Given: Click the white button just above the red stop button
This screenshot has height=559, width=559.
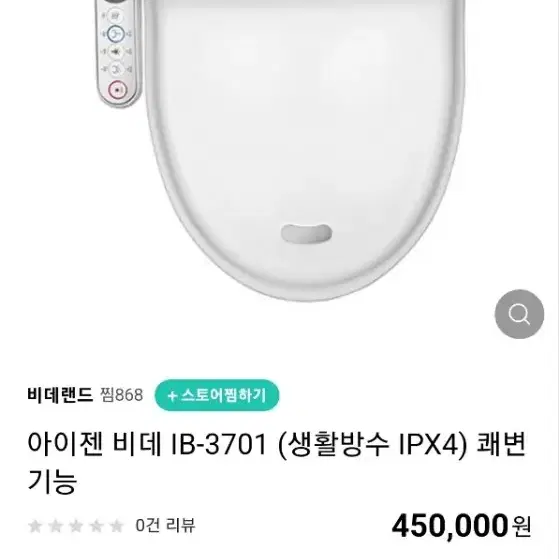Looking at the screenshot, I should (117, 70).
